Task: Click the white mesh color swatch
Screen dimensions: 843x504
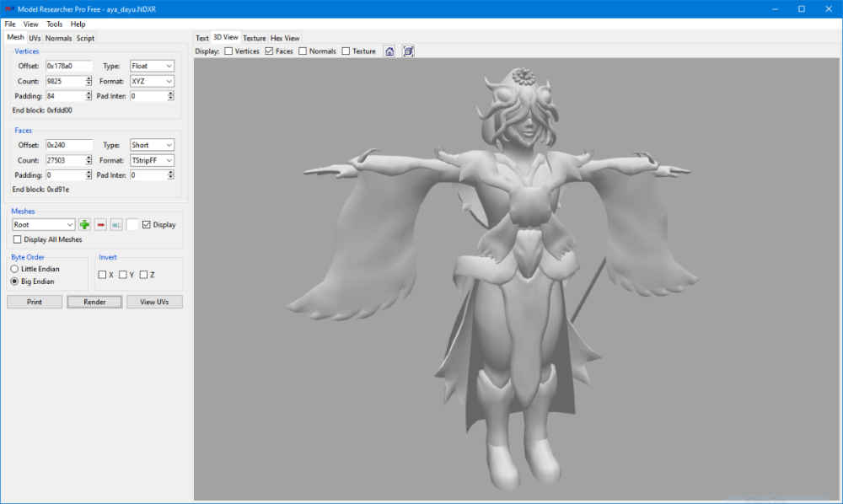Action: click(x=132, y=224)
